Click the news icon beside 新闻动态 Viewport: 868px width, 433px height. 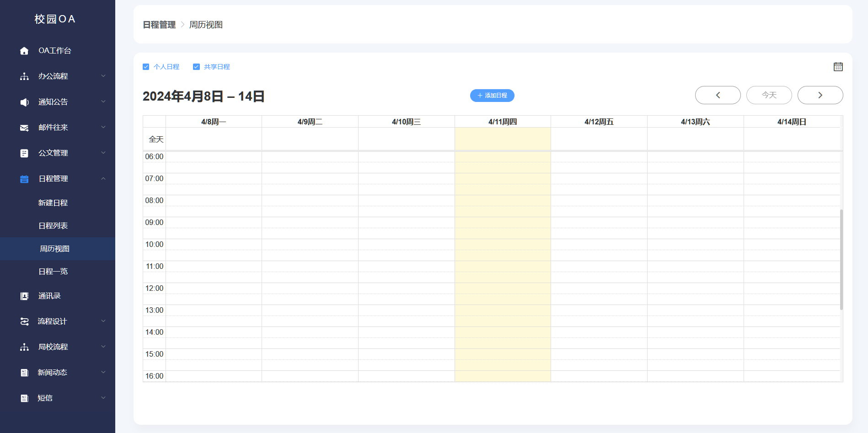point(24,373)
